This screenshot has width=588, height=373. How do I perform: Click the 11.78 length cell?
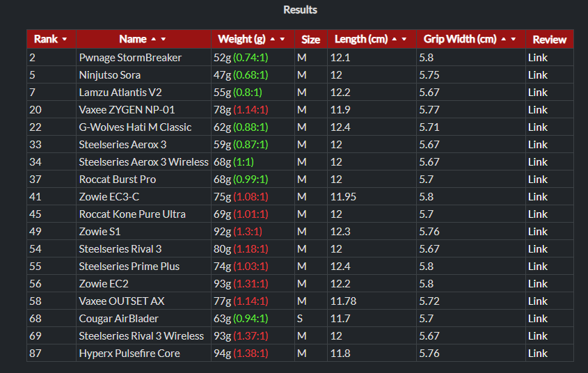pyautogui.click(x=372, y=301)
